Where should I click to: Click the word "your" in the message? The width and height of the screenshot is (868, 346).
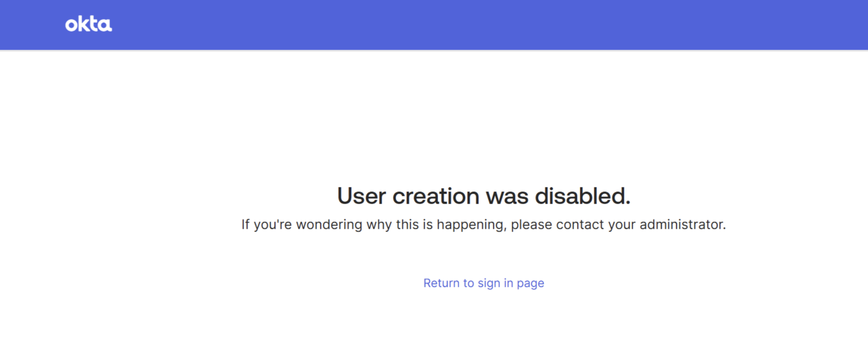622,224
